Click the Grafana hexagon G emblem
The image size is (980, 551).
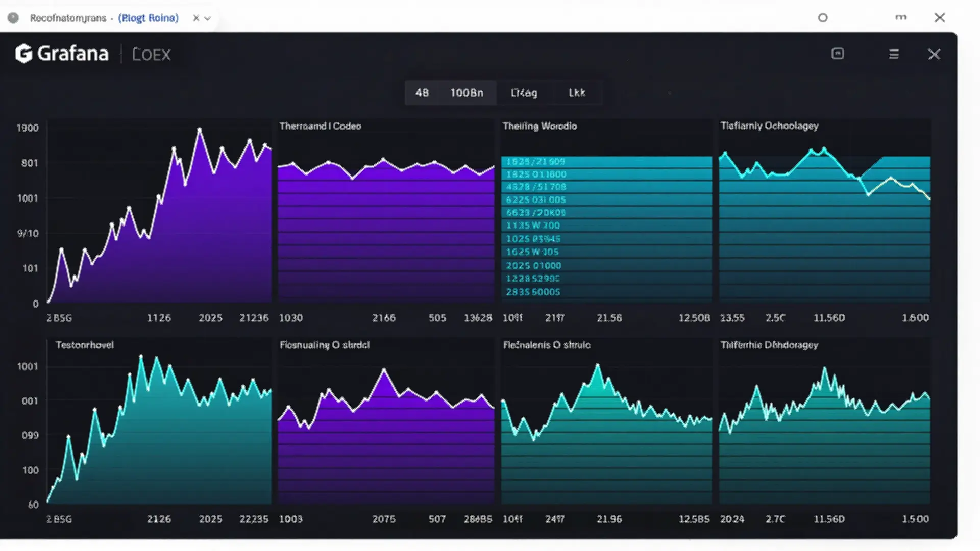[22, 53]
